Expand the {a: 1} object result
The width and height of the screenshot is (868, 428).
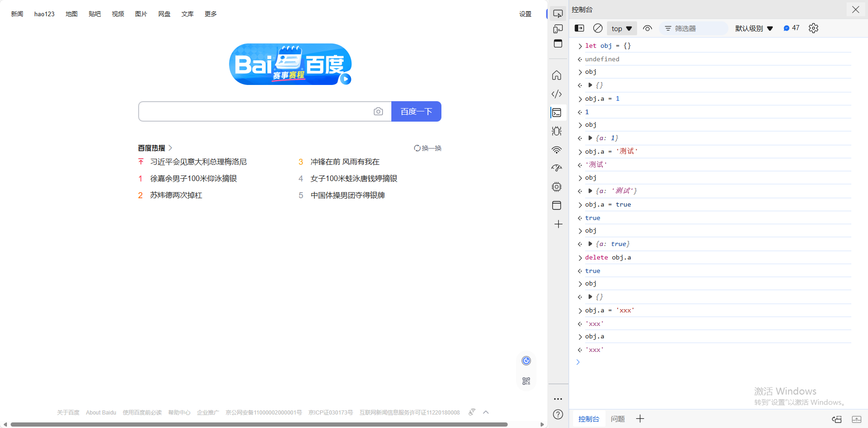pyautogui.click(x=590, y=138)
